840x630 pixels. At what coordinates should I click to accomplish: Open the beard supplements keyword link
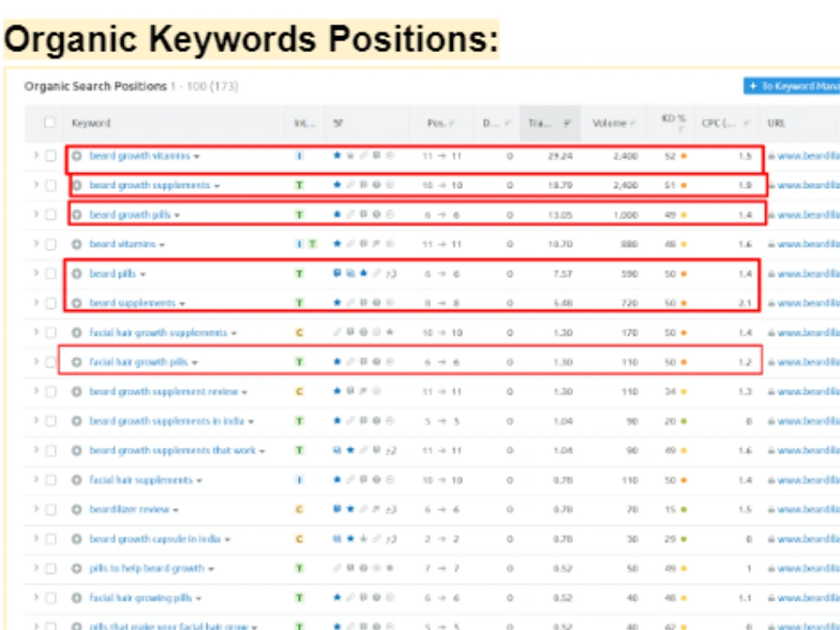pyautogui.click(x=133, y=303)
